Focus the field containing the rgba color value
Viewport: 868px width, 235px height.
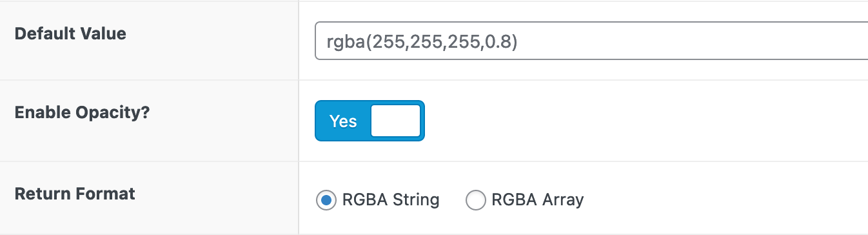click(x=591, y=42)
